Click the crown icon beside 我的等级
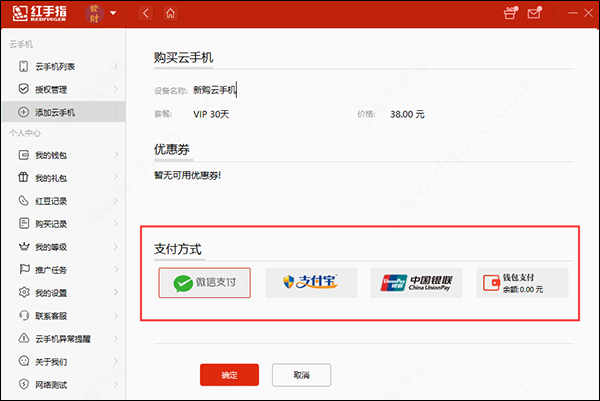 24,246
